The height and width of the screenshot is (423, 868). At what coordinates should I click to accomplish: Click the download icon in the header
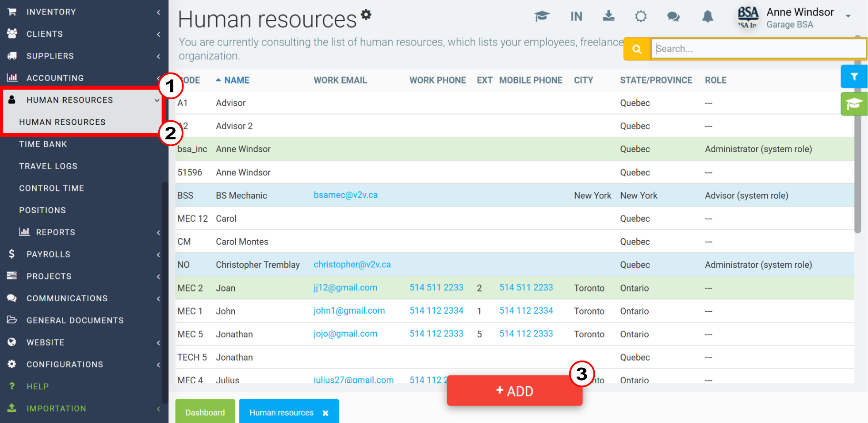tap(608, 16)
